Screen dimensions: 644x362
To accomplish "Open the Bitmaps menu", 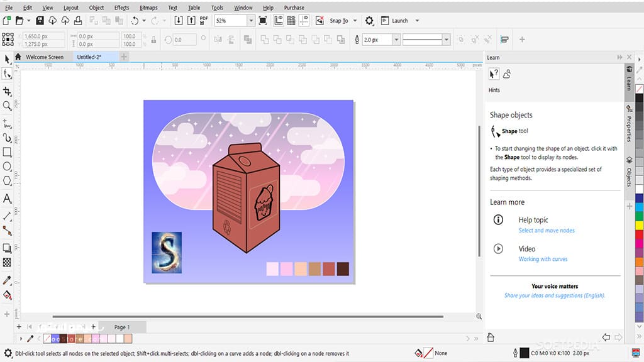I will pyautogui.click(x=148, y=8).
